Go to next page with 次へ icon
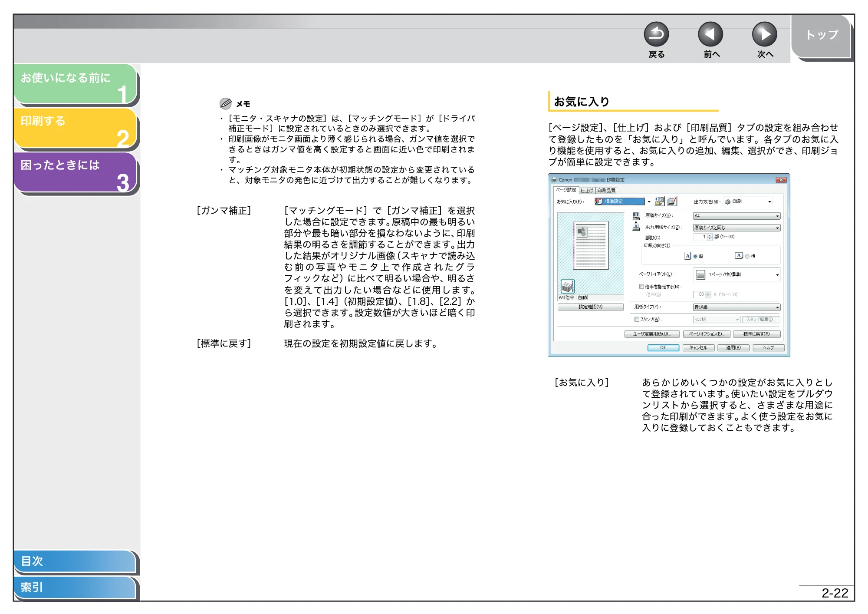Image resolution: width=868 pixels, height=614 pixels. coord(765,34)
